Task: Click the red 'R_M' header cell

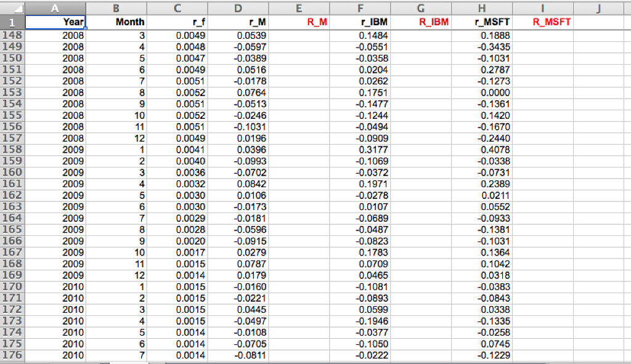Action: tap(299, 22)
